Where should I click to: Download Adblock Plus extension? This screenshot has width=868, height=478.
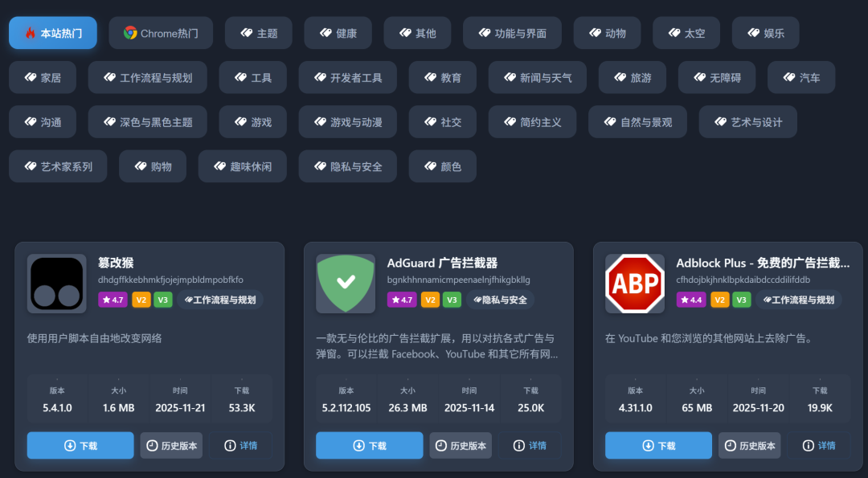point(658,445)
